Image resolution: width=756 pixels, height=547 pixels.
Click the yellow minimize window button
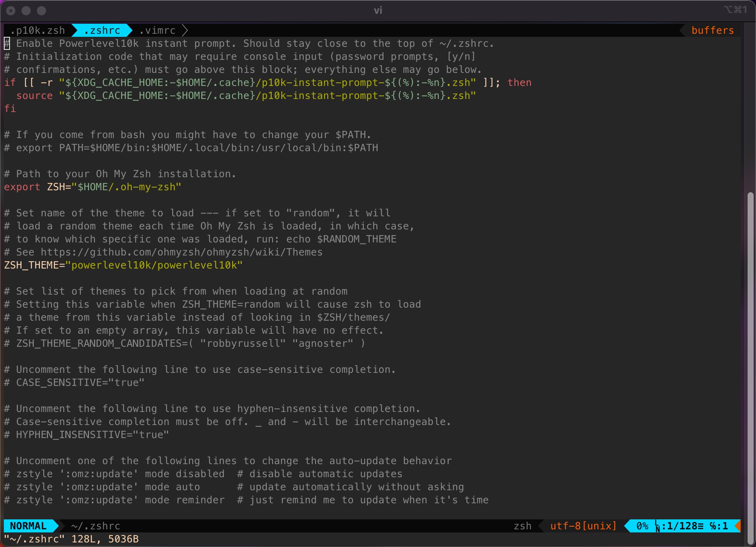tap(26, 11)
